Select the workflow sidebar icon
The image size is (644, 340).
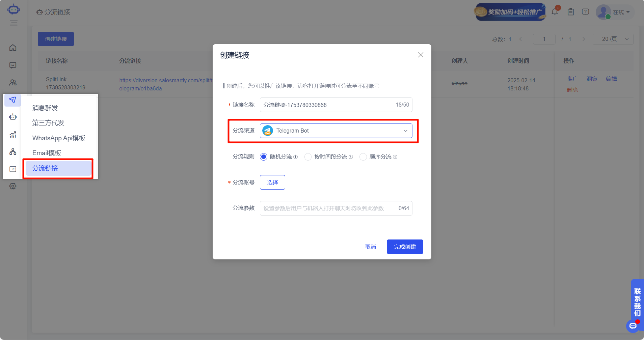12,152
